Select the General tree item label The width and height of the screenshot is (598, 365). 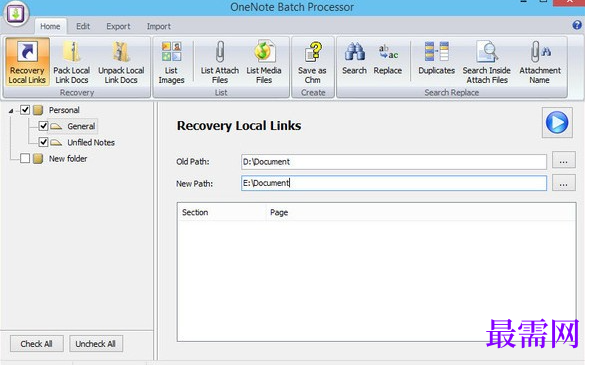click(81, 126)
